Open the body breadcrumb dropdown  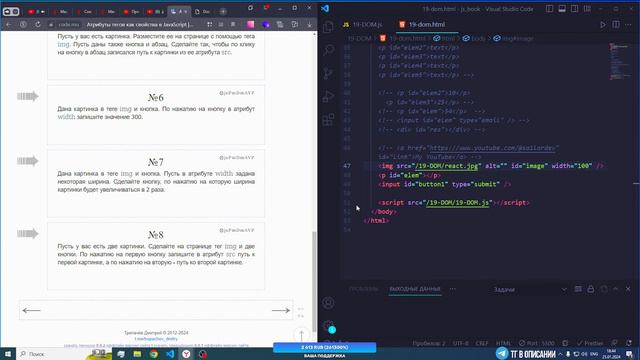[474, 38]
